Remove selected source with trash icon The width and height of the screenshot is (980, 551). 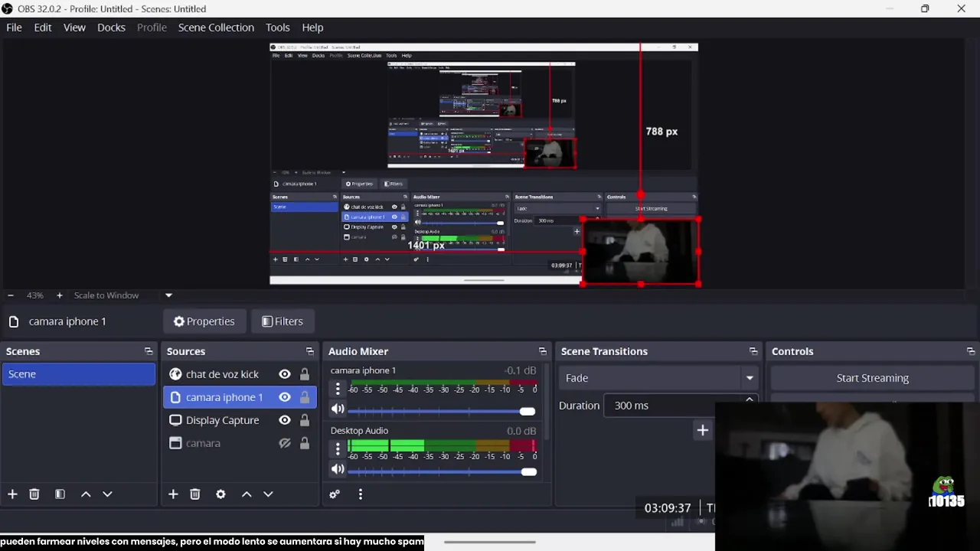[x=195, y=494]
